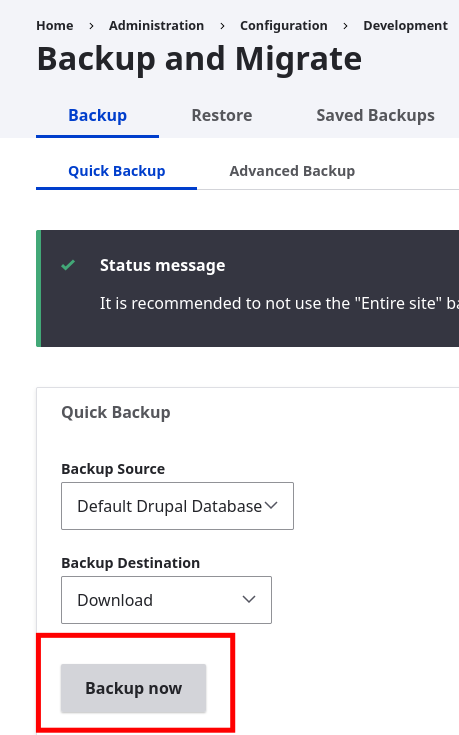
Task: Click the Quick Backup fieldset legend
Action: coord(116,412)
